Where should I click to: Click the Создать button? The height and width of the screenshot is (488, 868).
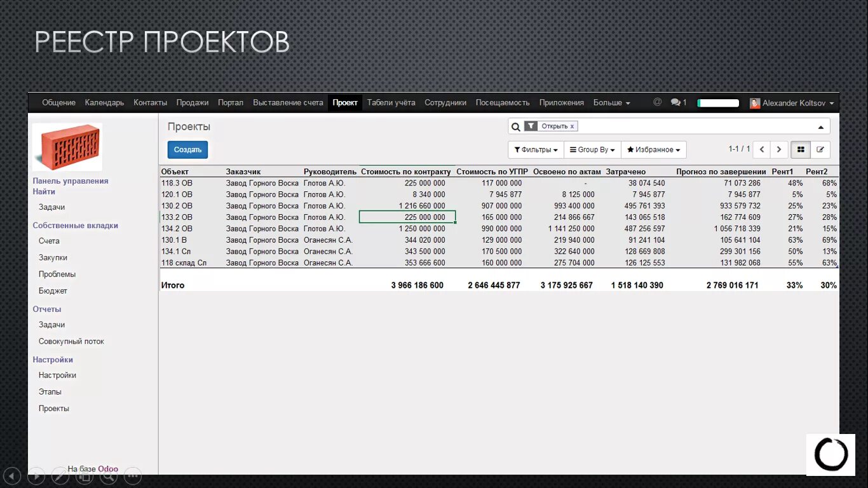(187, 149)
